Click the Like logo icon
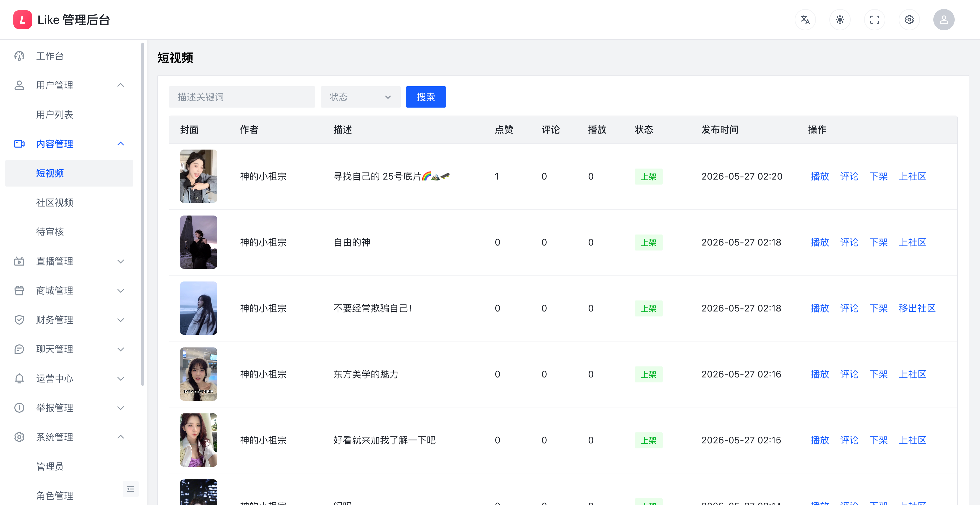Viewport: 980px width, 505px height. (x=22, y=20)
